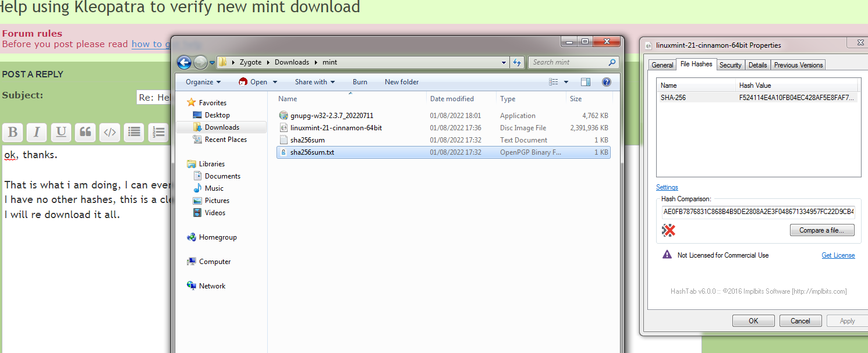Open Network in the navigation pane

(x=212, y=286)
